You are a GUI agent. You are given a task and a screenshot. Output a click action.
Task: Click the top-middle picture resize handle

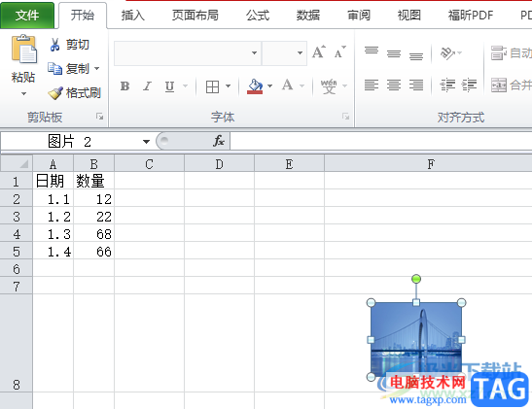tap(416, 302)
